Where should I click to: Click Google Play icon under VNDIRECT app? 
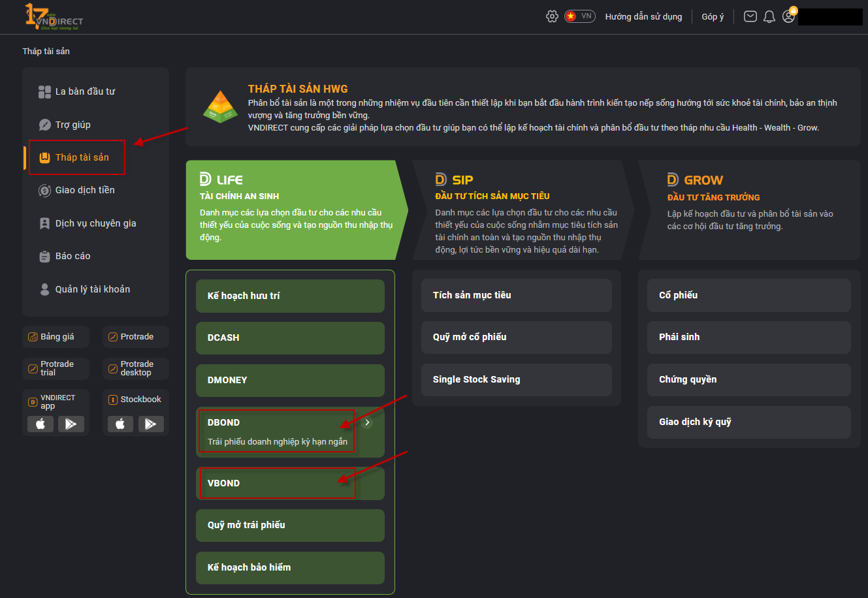71,424
